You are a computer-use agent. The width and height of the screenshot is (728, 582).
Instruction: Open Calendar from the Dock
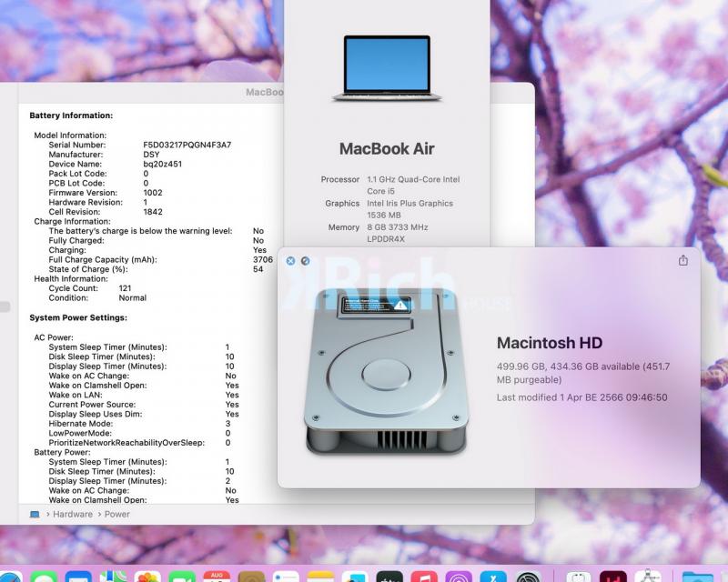[217, 577]
